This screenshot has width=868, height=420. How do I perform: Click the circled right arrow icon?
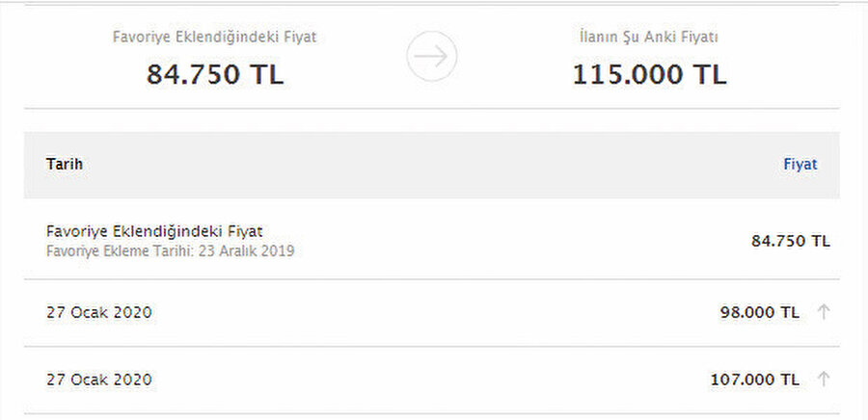click(x=432, y=57)
